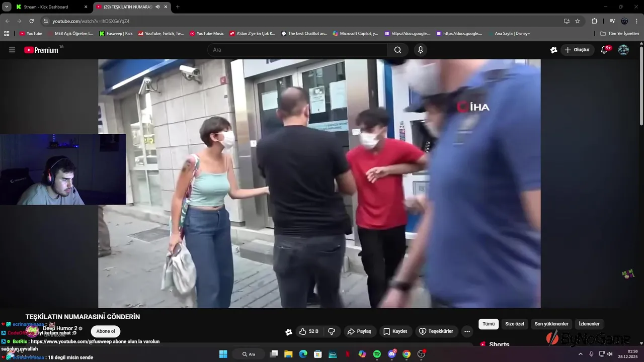Open The best ChatBot bookmark
This screenshot has width=644, height=362.
tap(304, 33)
